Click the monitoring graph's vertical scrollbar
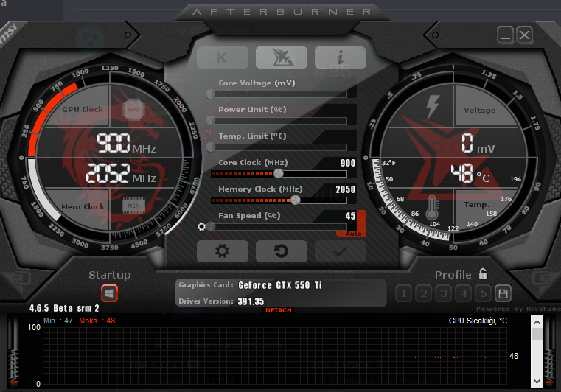 tap(537, 354)
